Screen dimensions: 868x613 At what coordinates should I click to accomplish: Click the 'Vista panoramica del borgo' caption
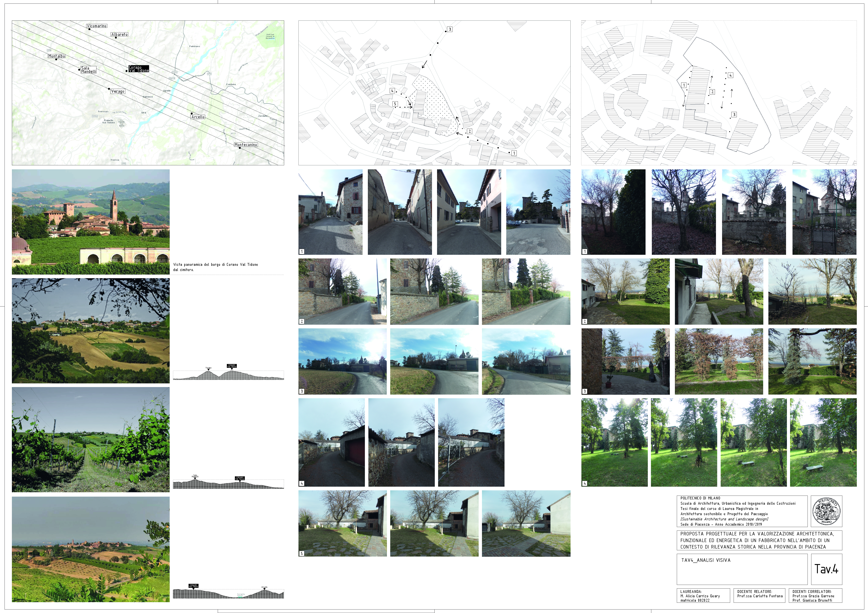tap(215, 267)
